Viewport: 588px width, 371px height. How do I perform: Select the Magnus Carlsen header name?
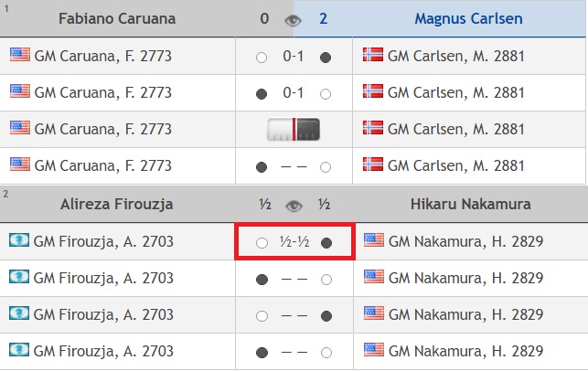tap(468, 19)
